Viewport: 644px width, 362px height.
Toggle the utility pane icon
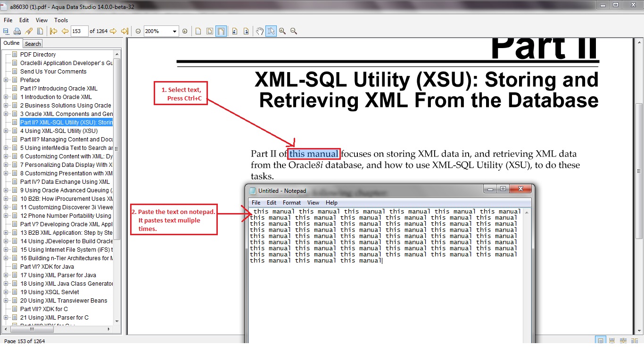point(40,31)
